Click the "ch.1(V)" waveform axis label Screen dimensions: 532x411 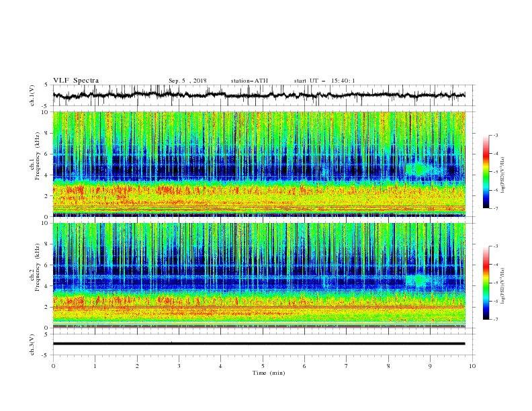32,95
